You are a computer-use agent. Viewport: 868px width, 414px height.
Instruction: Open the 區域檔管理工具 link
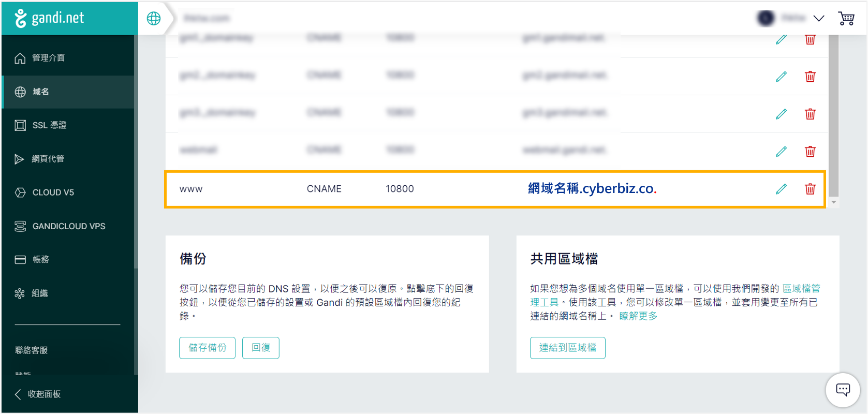click(801, 289)
